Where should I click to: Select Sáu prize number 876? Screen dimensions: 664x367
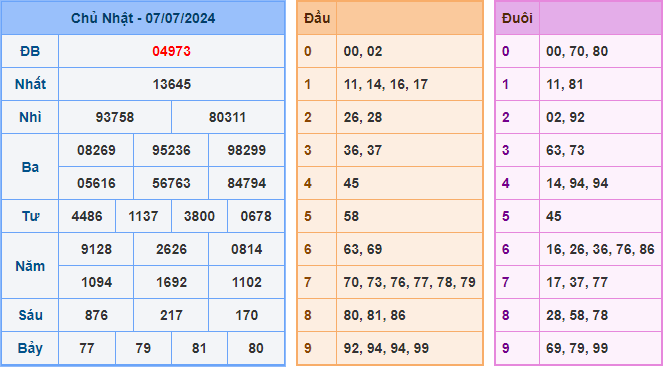pyautogui.click(x=96, y=315)
